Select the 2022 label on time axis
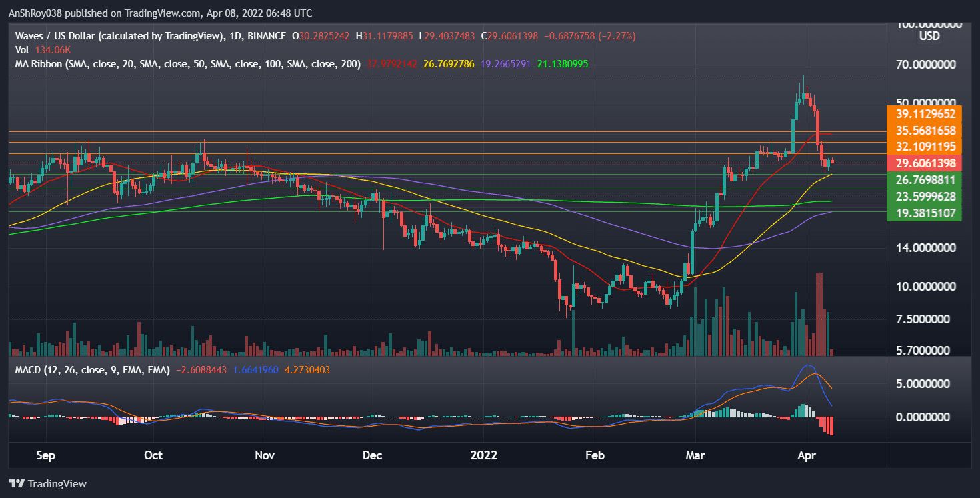 [483, 456]
